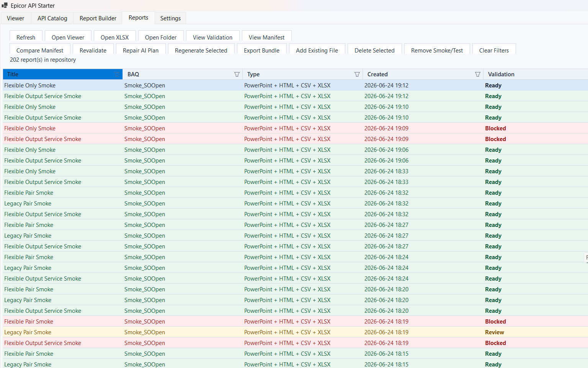This screenshot has height=368, width=588.
Task: Sort by the Title column header
Action: point(63,74)
